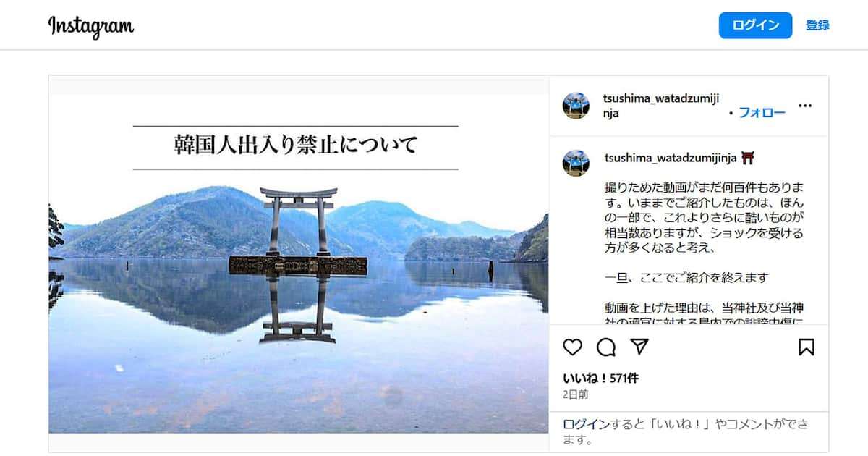Click the heart like icon
The image size is (868, 456).
pyautogui.click(x=572, y=347)
